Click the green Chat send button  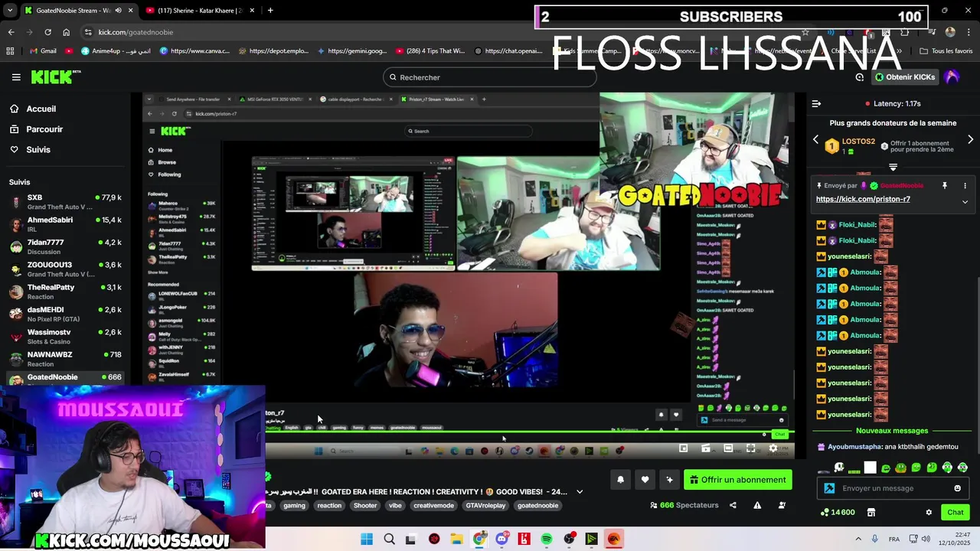point(955,513)
